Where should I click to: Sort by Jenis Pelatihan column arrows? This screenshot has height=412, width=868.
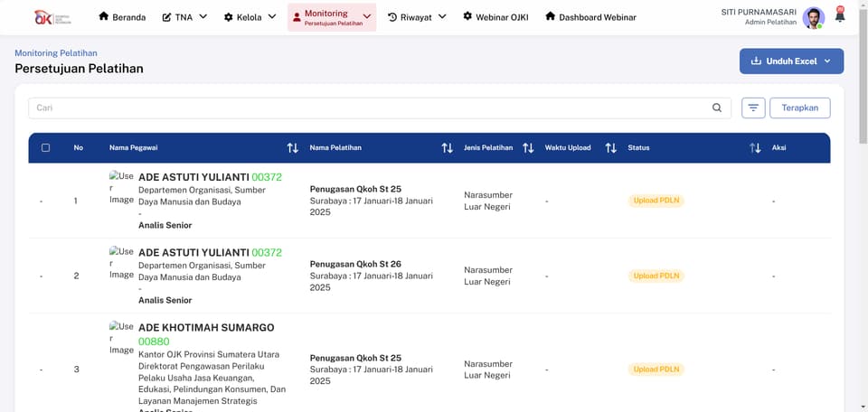(x=528, y=147)
